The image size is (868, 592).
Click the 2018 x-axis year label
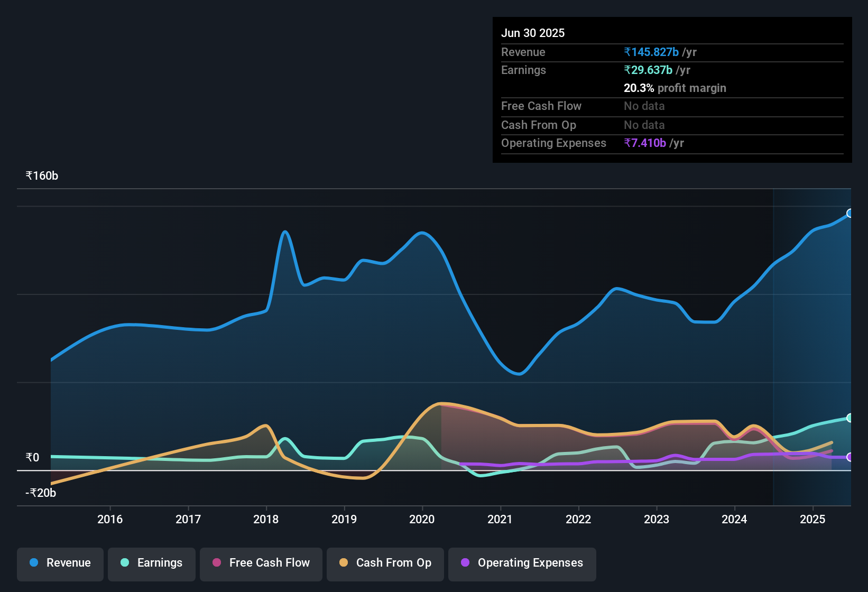(x=266, y=519)
